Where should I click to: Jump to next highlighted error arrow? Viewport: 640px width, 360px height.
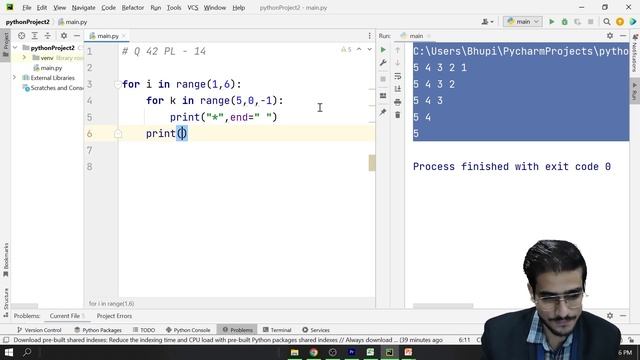coord(369,49)
